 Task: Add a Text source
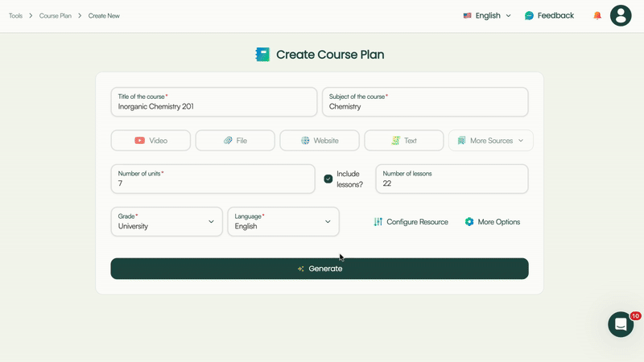click(x=404, y=140)
